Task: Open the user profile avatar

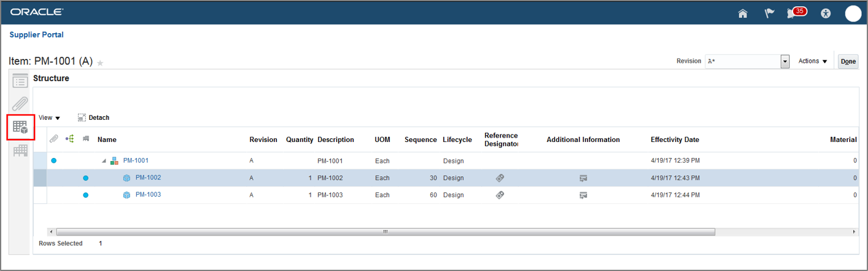Action: coord(853,13)
